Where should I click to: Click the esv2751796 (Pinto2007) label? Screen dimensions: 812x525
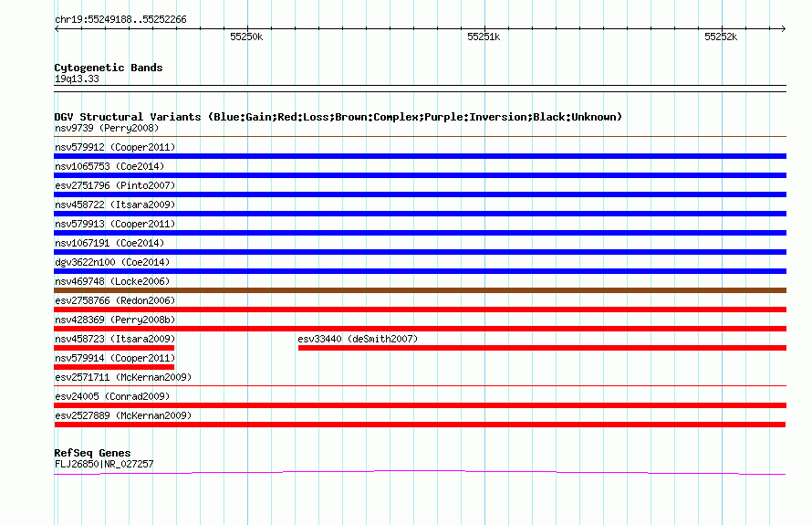point(115,185)
